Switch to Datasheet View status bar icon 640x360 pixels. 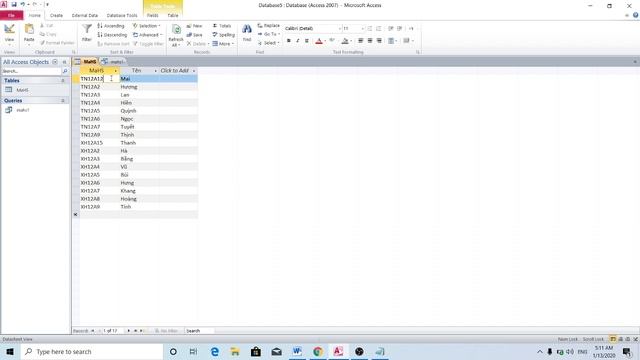click(x=613, y=339)
